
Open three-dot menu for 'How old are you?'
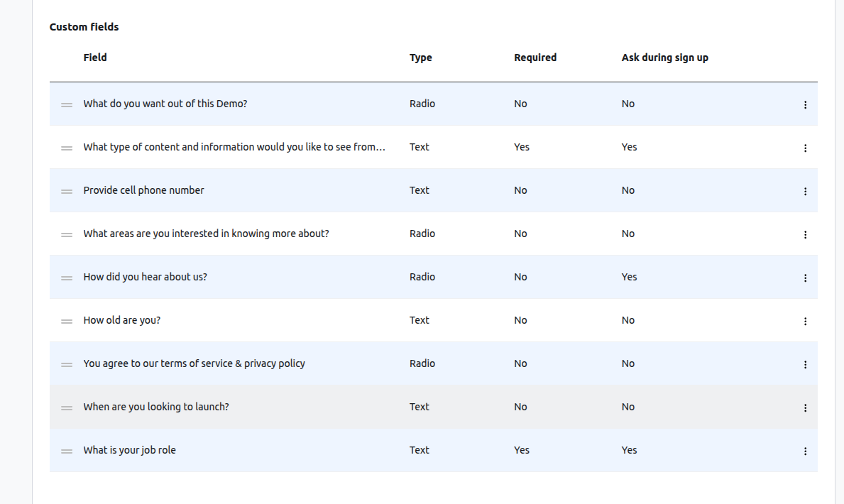[x=805, y=322]
